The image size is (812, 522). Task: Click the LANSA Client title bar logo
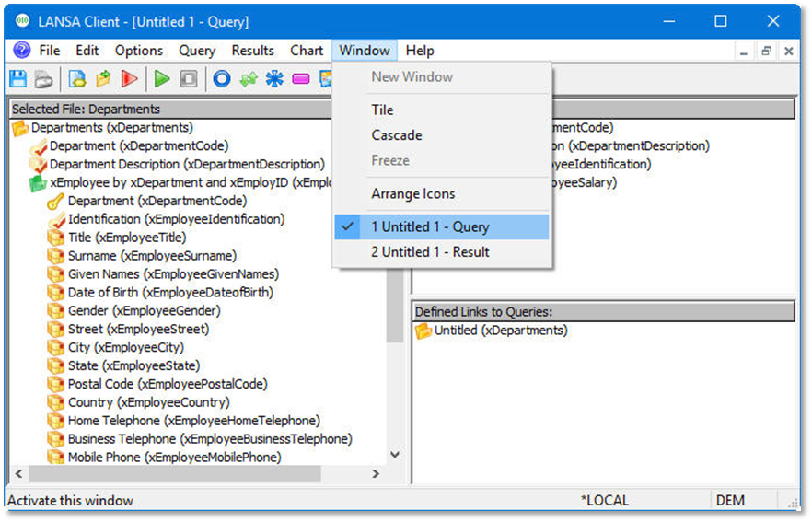(x=22, y=20)
